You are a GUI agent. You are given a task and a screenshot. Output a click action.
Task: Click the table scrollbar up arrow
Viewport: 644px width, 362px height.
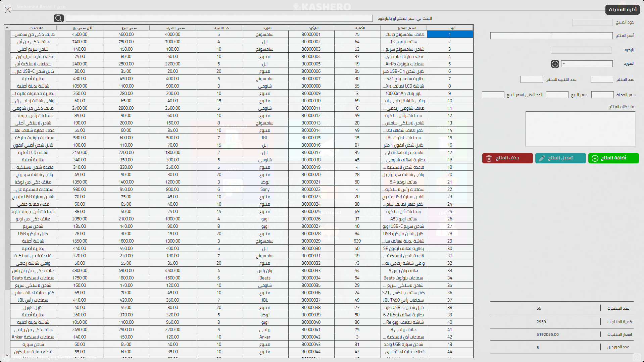[x=7, y=28]
